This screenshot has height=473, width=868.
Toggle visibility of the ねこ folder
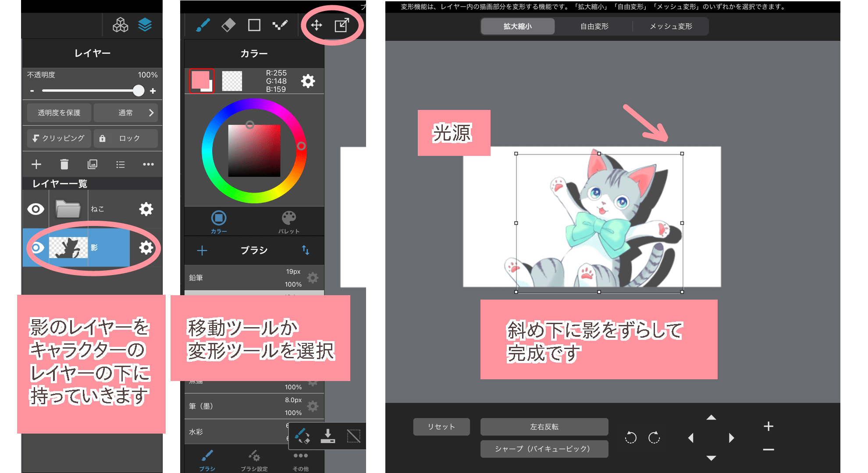(x=36, y=209)
